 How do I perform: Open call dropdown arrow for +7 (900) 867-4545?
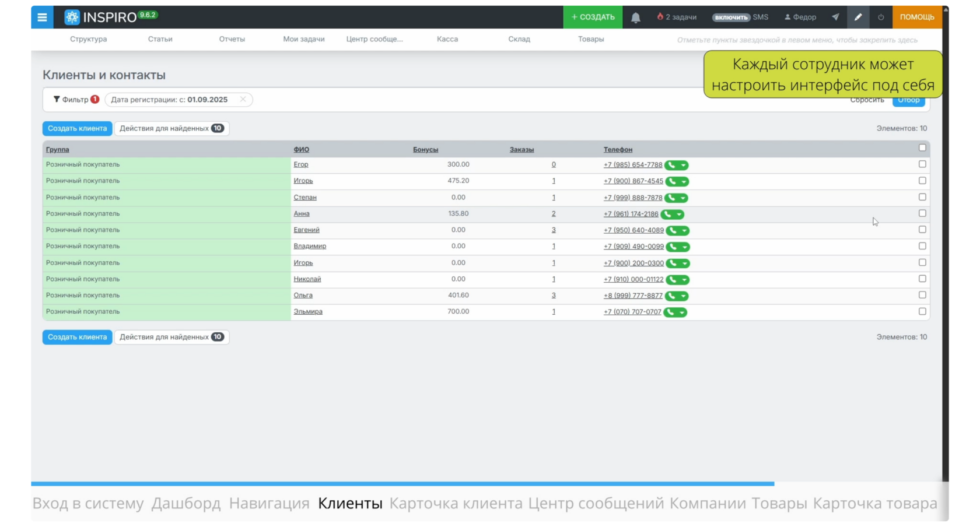(684, 182)
